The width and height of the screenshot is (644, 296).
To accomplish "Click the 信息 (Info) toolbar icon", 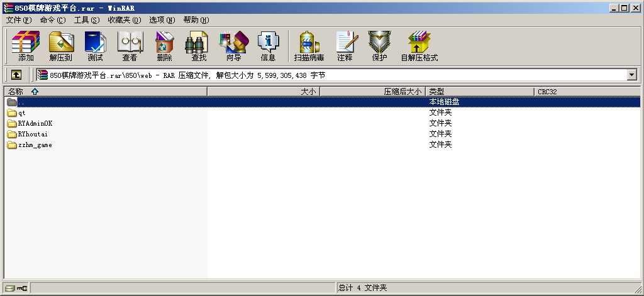I will [268, 41].
